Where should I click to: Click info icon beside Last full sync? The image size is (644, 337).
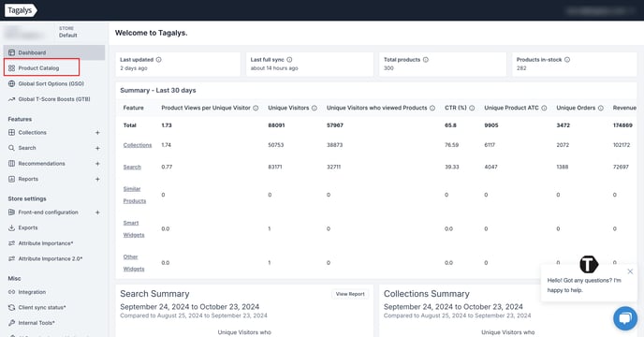click(x=289, y=60)
